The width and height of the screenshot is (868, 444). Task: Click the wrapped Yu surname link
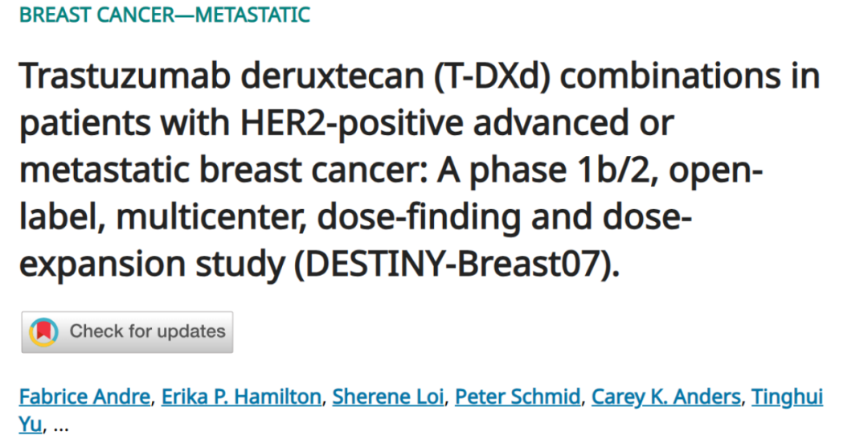click(31, 425)
